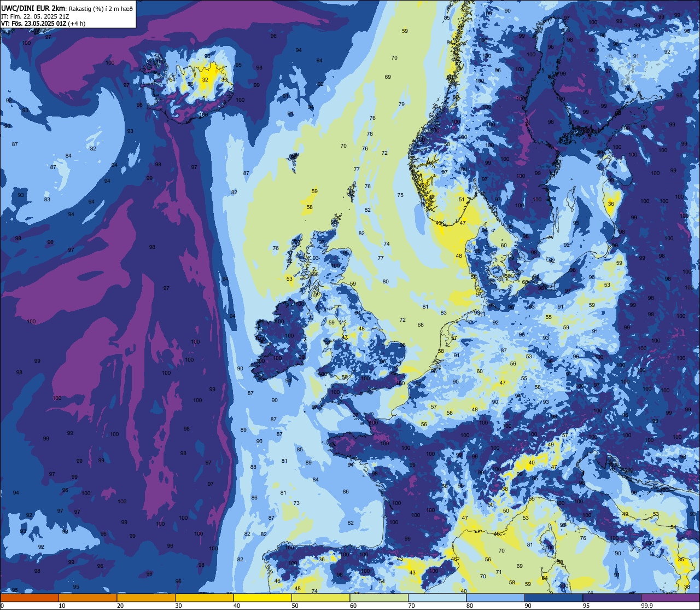Click the medium blue 80–90 legend swatch
Image resolution: width=700 pixels, height=610 pixels.
point(495,597)
